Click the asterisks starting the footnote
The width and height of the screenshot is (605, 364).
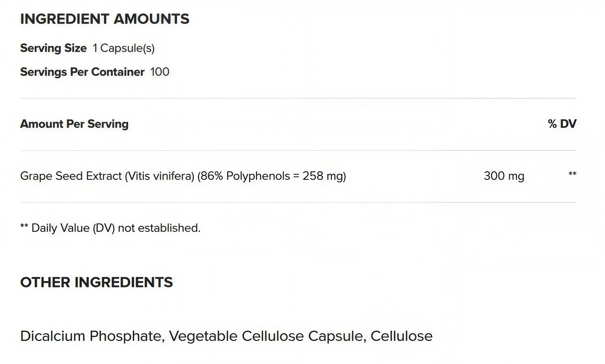pos(24,227)
